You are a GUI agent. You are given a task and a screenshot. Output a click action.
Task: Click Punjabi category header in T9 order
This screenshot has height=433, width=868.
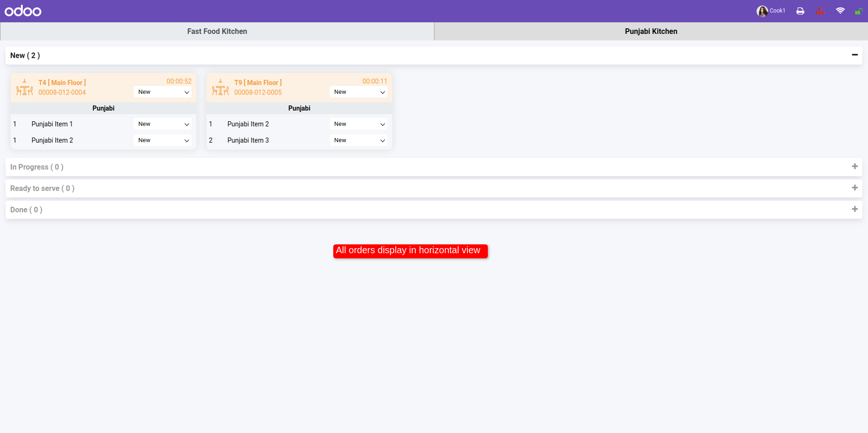(x=299, y=108)
